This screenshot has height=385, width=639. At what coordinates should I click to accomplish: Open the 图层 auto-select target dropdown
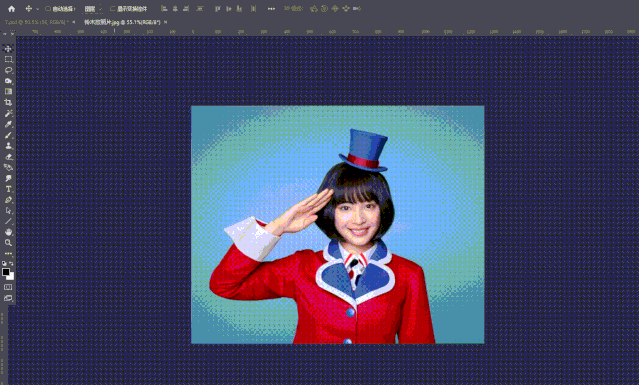tap(93, 9)
